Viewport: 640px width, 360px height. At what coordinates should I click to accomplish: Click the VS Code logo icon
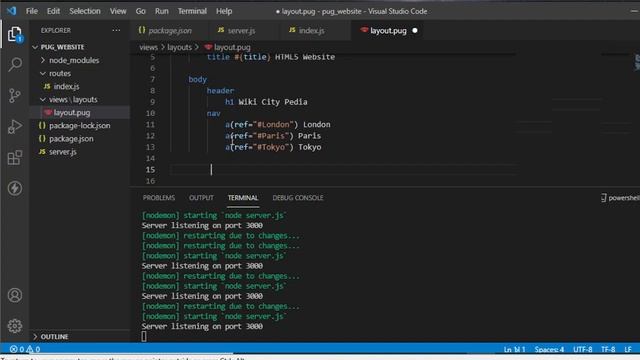click(x=11, y=11)
